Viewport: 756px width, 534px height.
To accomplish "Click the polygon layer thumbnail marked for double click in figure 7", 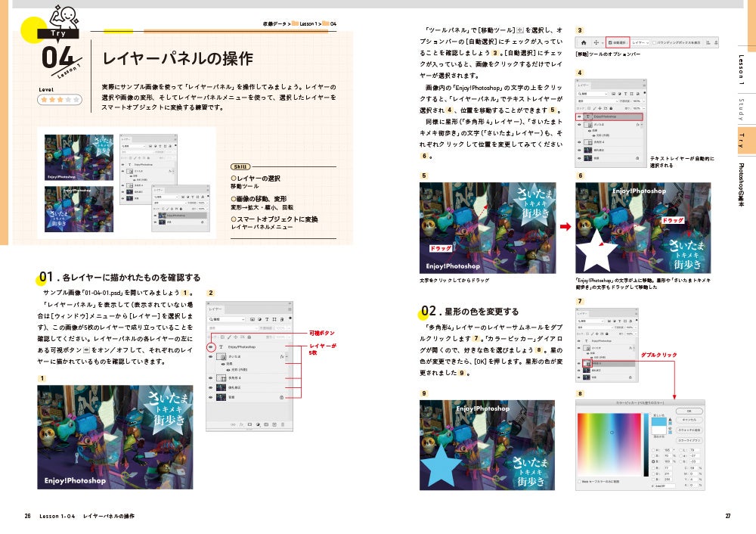I will point(587,364).
